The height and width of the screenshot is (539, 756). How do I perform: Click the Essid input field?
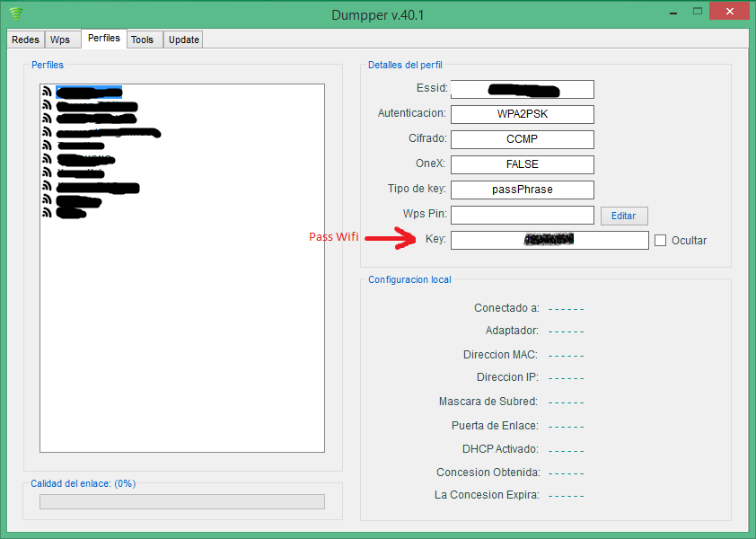coord(523,89)
